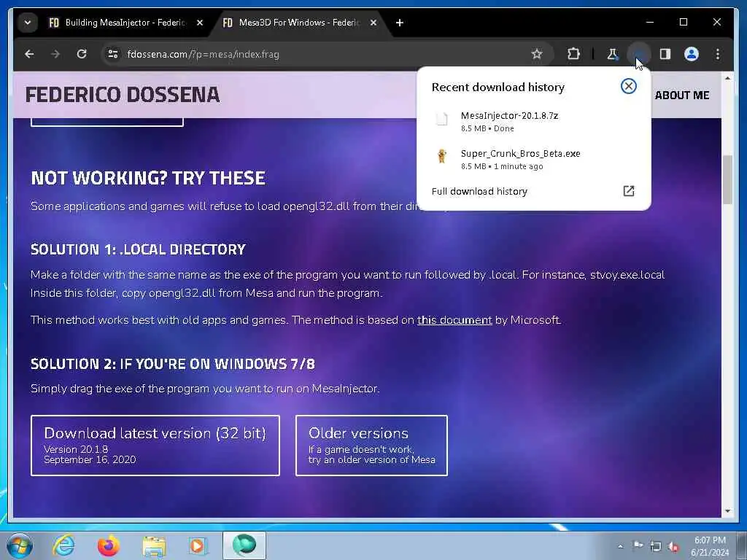747x560 pixels.
Task: Open Chrome Labs flask icon
Action: (613, 54)
